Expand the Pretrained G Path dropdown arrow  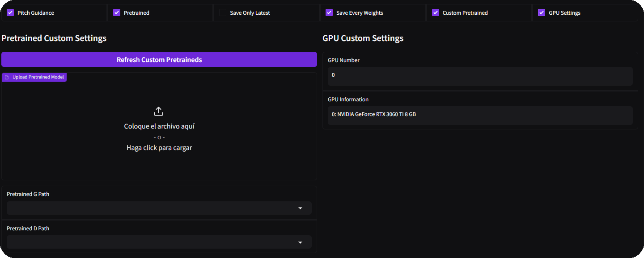(x=300, y=208)
